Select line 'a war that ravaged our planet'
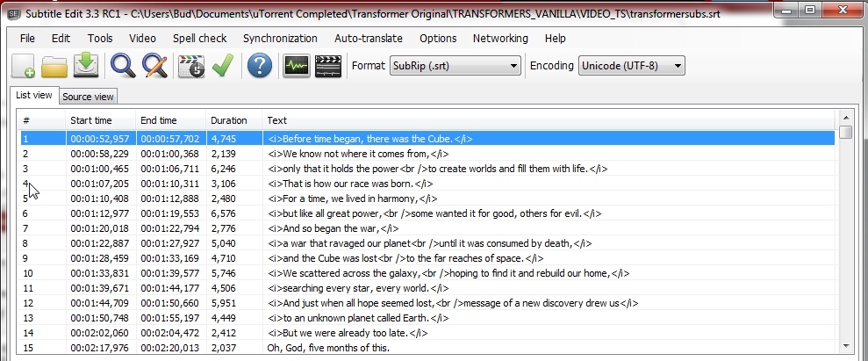Screen dimensions: 868x361 tap(427, 243)
